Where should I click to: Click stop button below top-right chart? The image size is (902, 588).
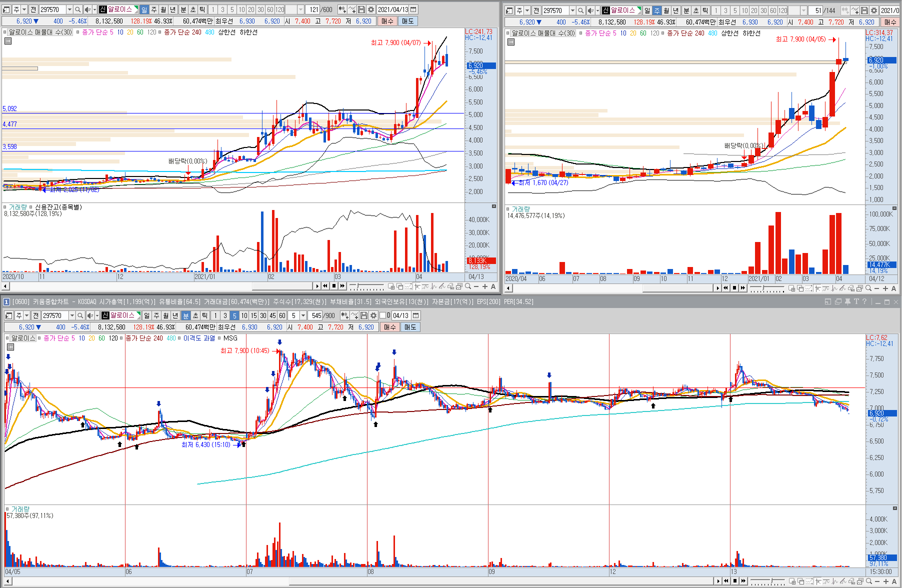(734, 288)
